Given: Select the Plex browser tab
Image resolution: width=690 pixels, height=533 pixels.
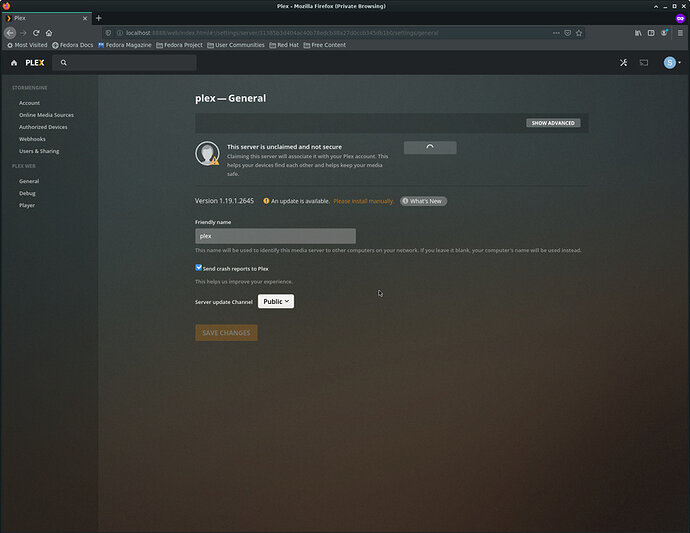Looking at the screenshot, I should [x=47, y=18].
